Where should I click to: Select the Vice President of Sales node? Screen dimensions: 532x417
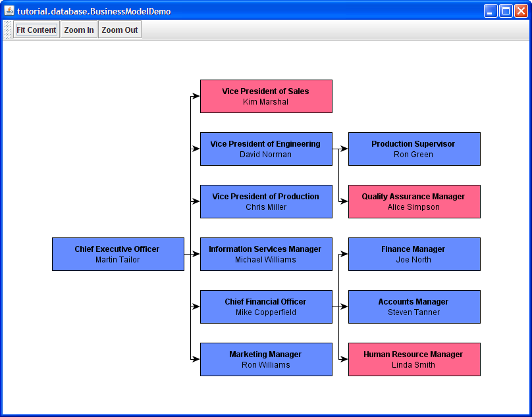266,96
